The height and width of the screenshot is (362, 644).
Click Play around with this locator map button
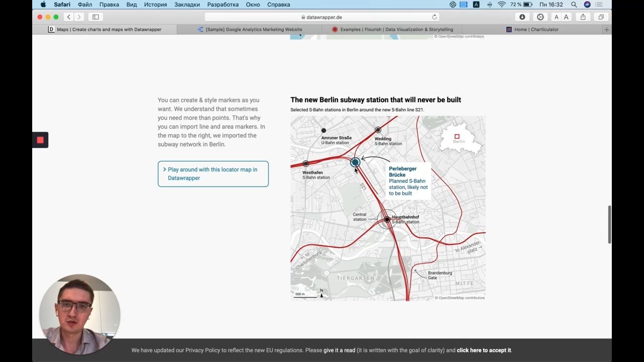click(x=213, y=174)
